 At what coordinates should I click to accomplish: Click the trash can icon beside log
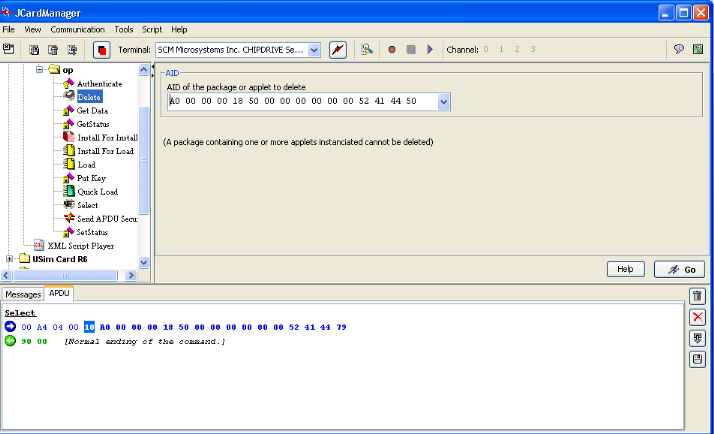[698, 296]
